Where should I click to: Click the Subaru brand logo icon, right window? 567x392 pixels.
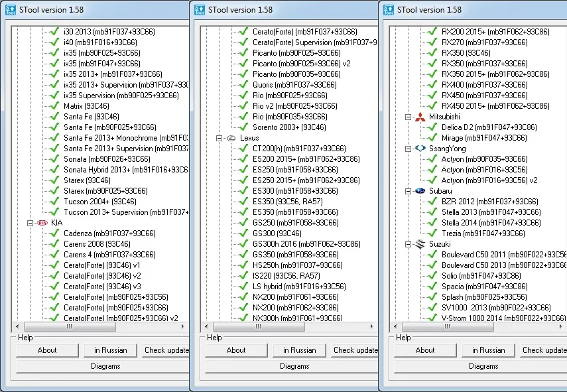tap(420, 191)
